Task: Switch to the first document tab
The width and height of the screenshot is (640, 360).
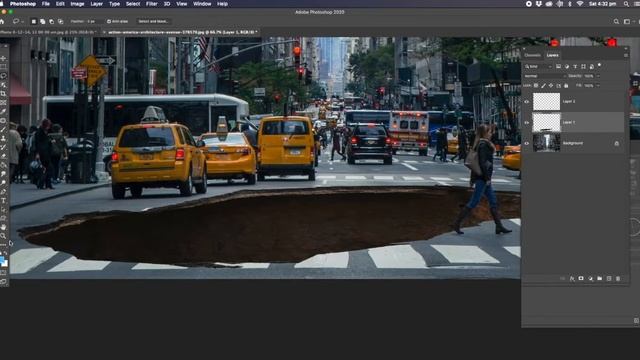Action: pos(49,32)
